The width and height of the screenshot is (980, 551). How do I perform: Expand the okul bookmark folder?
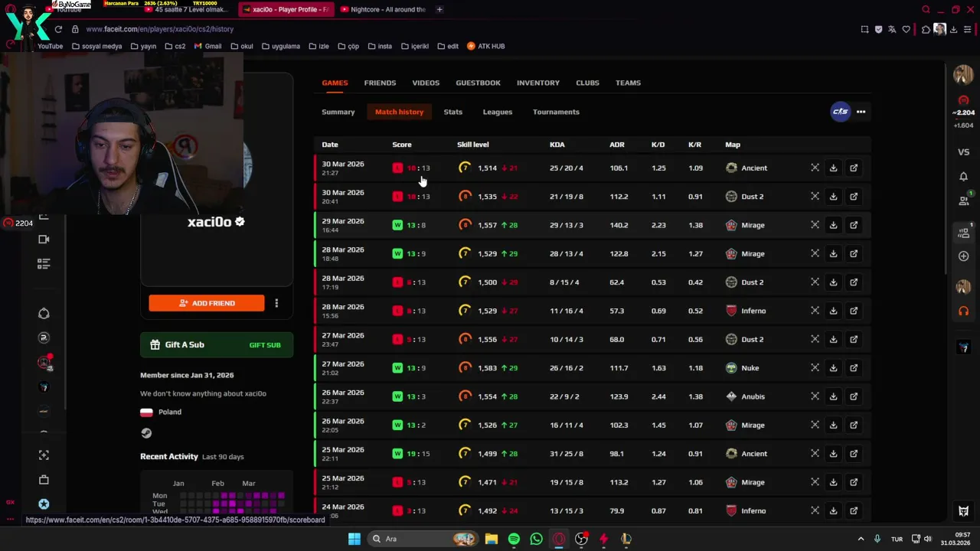pos(241,46)
